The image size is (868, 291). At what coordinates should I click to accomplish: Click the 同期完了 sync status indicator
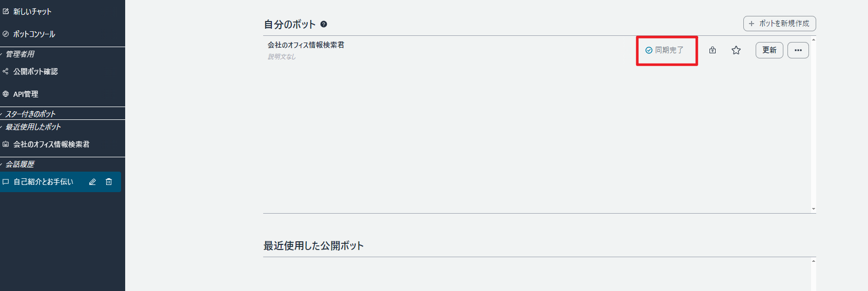coord(664,50)
